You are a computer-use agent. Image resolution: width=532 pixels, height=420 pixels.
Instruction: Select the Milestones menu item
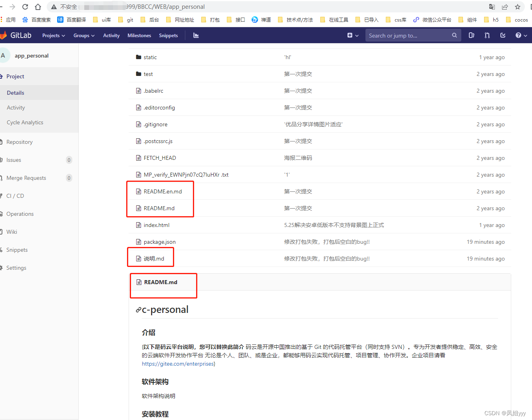pyautogui.click(x=139, y=35)
